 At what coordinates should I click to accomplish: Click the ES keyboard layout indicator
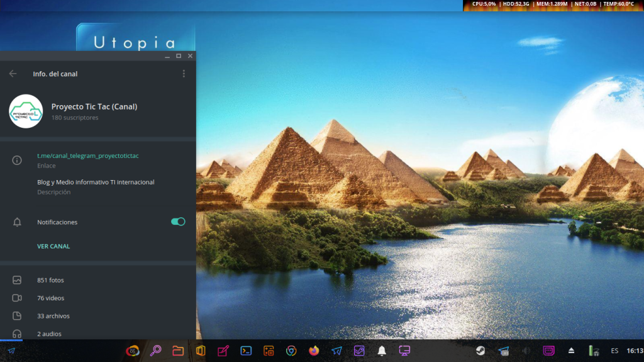(614, 351)
